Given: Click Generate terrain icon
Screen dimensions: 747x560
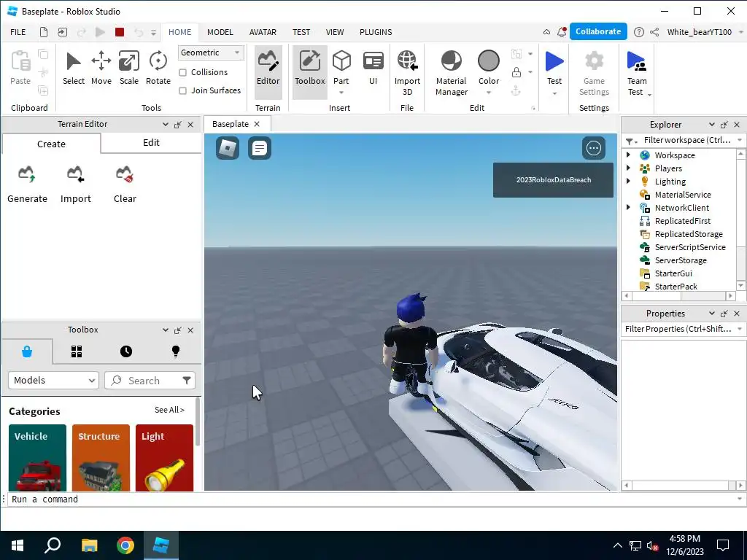Looking at the screenshot, I should tap(27, 174).
